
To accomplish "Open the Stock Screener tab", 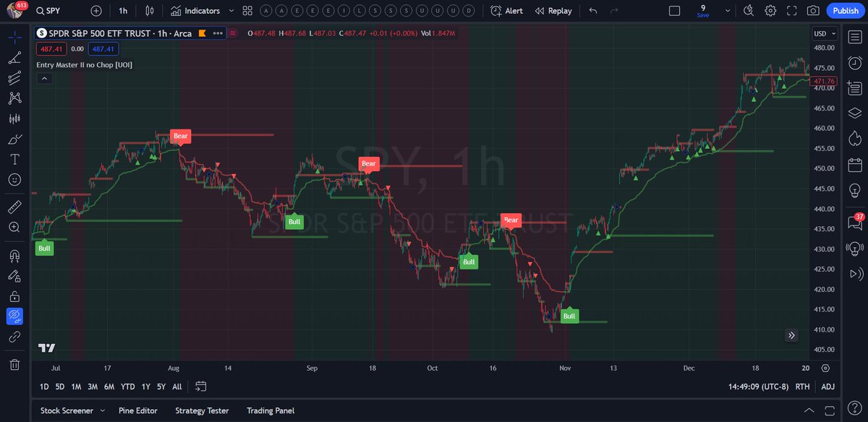I will [67, 410].
